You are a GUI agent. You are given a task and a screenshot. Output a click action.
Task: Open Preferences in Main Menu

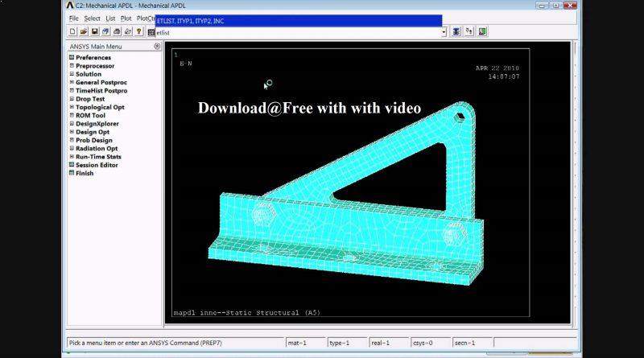(x=93, y=57)
